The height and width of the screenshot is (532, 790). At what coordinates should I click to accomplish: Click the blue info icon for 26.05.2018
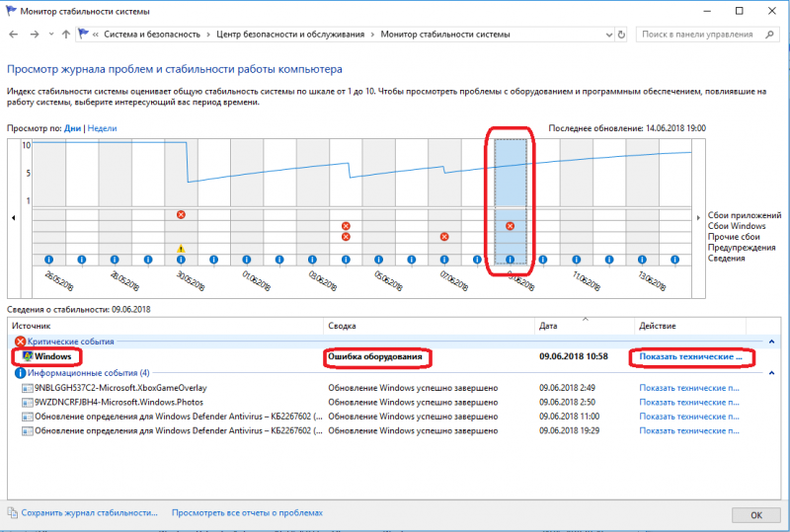pos(48,260)
